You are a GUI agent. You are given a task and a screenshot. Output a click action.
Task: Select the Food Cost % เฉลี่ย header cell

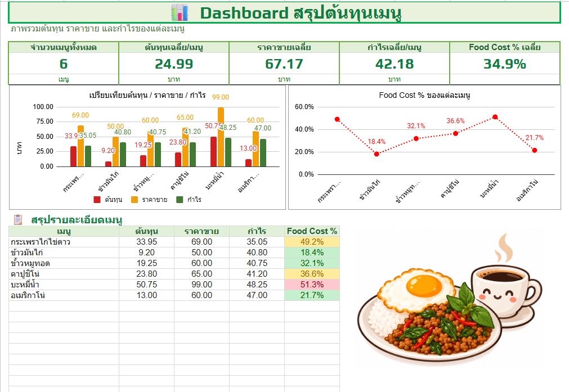(505, 47)
